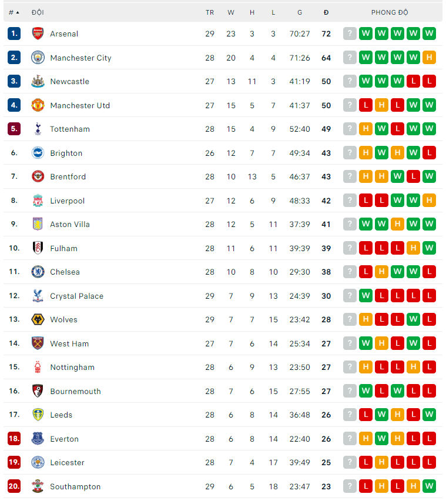The height and width of the screenshot is (504, 446).
Task: Click the Everton club crest icon
Action: (38, 439)
